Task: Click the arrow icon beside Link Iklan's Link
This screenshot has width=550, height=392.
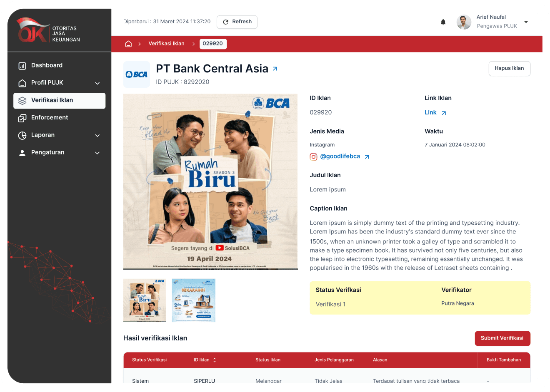Action: (444, 113)
